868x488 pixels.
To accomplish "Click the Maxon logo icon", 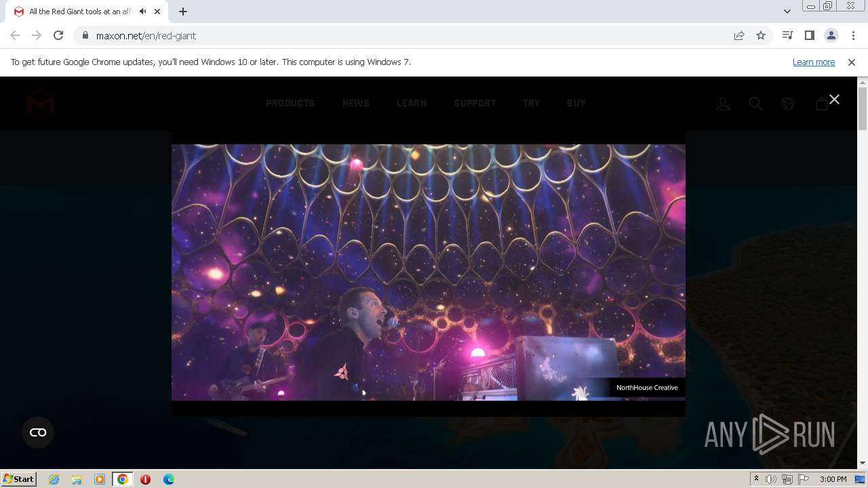I will tap(40, 103).
